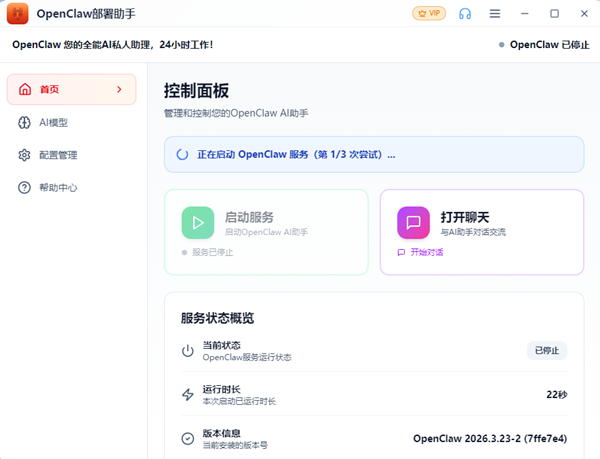The image size is (600, 459).
Task: Click the 服务已停止 status label
Action: point(212,252)
